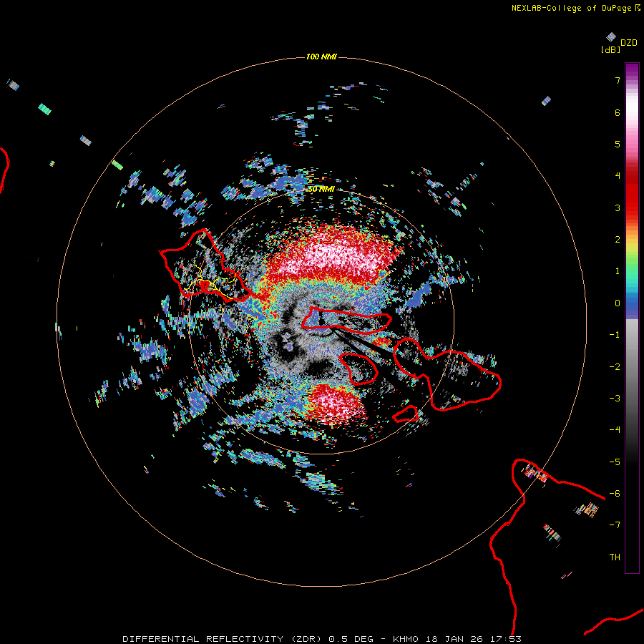Click the -7 dB scale label

615,525
